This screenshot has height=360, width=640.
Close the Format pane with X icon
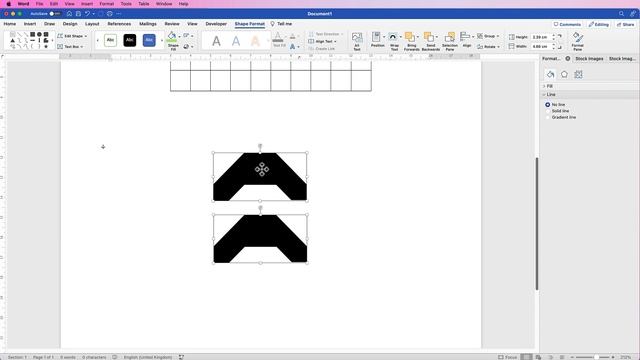click(568, 58)
